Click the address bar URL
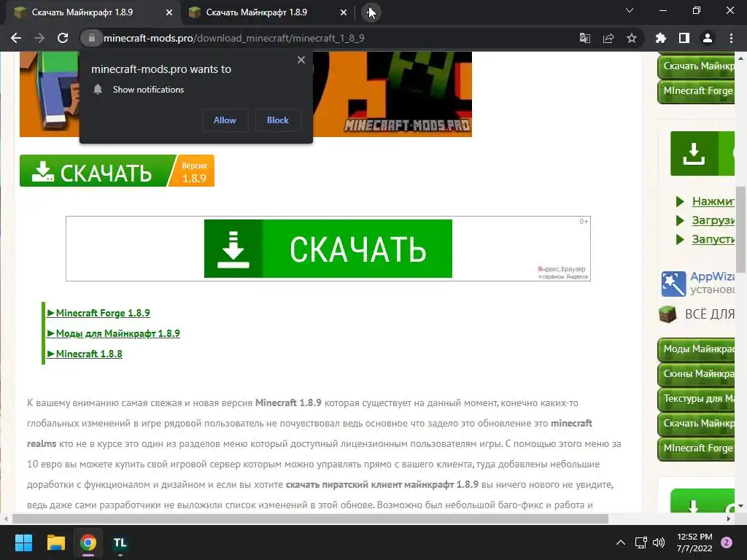 tap(233, 38)
